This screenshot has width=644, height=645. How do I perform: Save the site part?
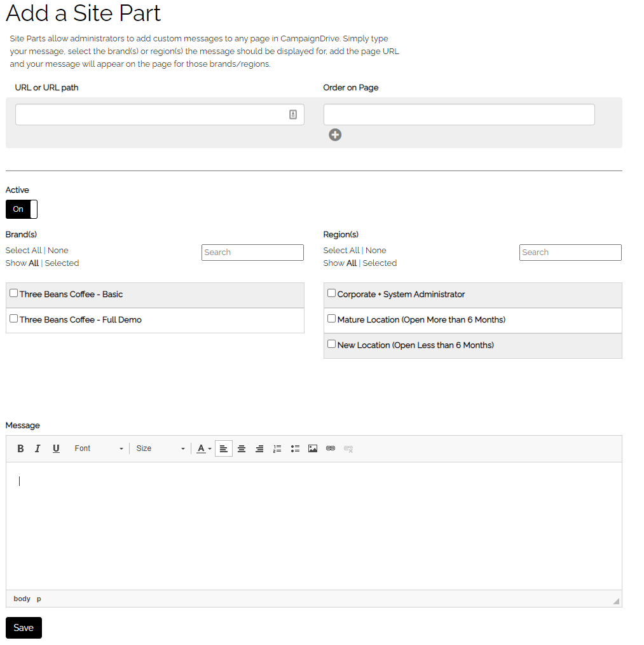click(24, 628)
